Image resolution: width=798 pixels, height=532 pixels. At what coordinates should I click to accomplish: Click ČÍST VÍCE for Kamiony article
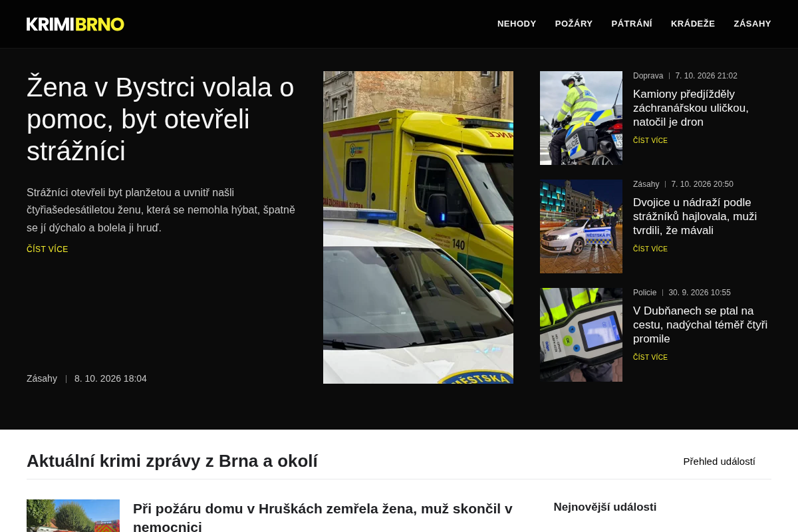pos(650,141)
